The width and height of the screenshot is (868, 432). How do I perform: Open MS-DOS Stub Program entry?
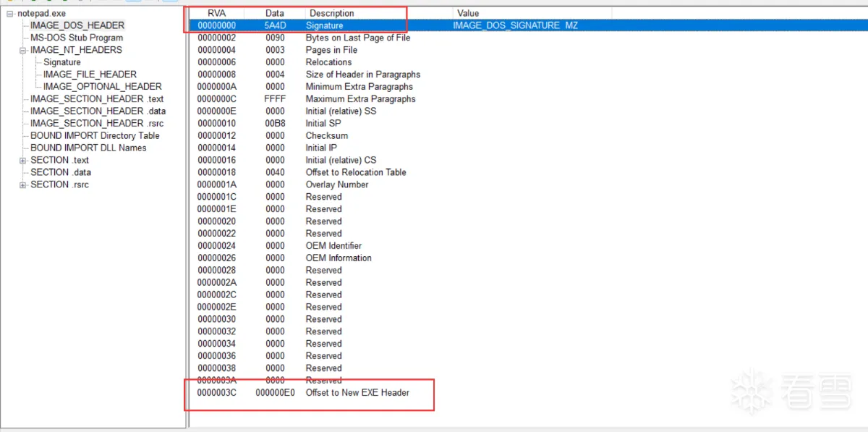tap(76, 38)
